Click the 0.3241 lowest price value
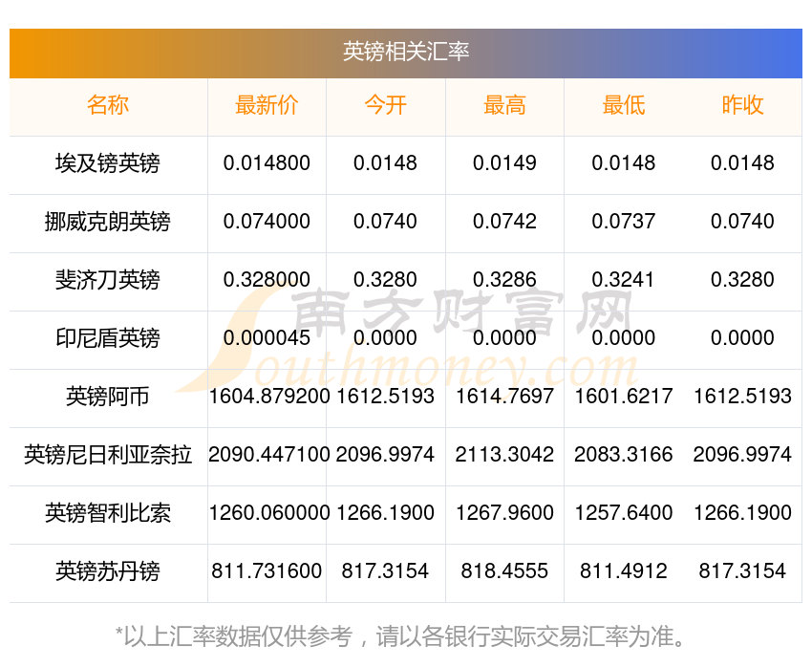 tap(623, 280)
